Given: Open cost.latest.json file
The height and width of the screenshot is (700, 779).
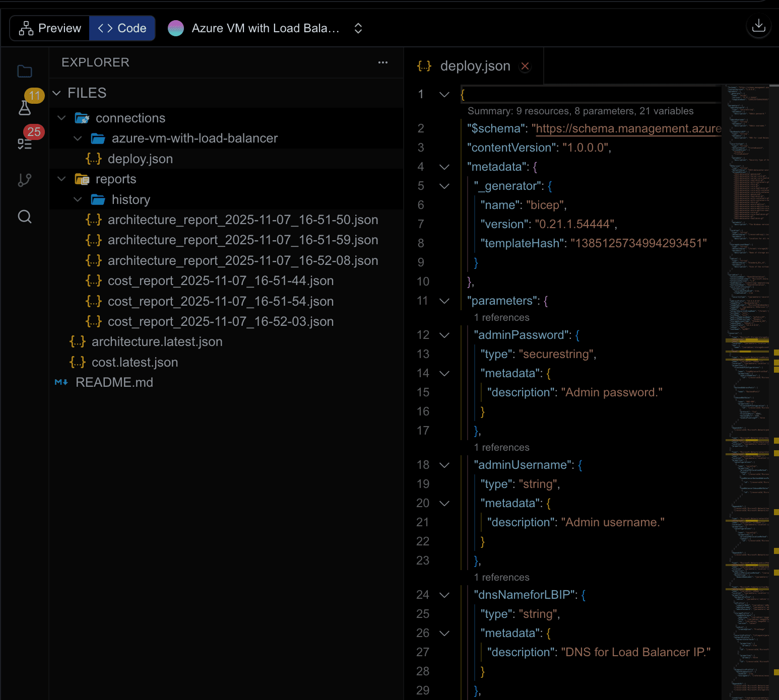Looking at the screenshot, I should (x=226, y=362).
